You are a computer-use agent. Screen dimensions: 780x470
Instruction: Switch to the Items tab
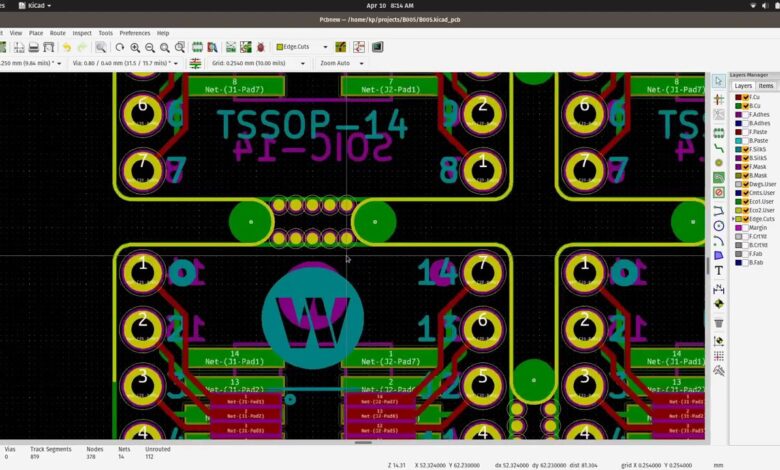click(766, 86)
